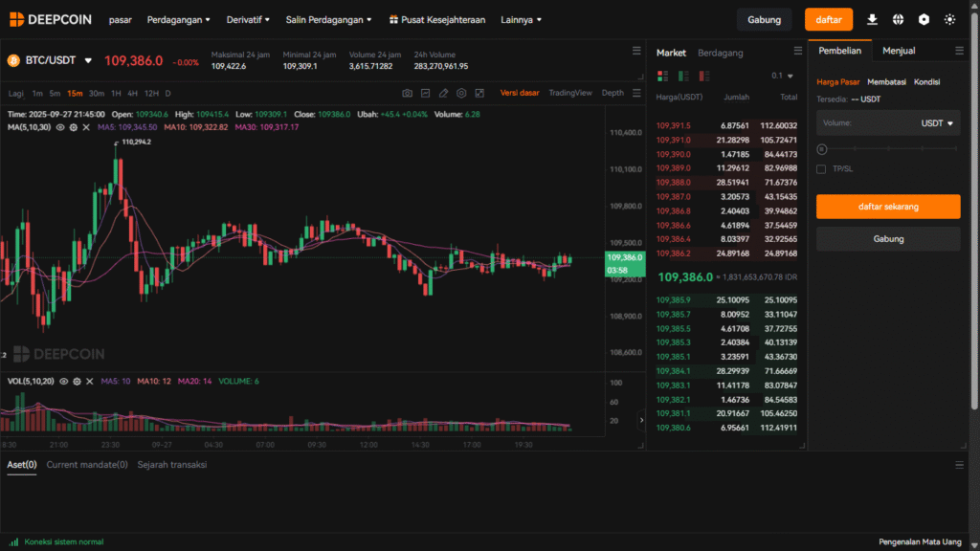The height and width of the screenshot is (551, 980).
Task: Take a chart screenshot with the camera icon
Action: [409, 93]
